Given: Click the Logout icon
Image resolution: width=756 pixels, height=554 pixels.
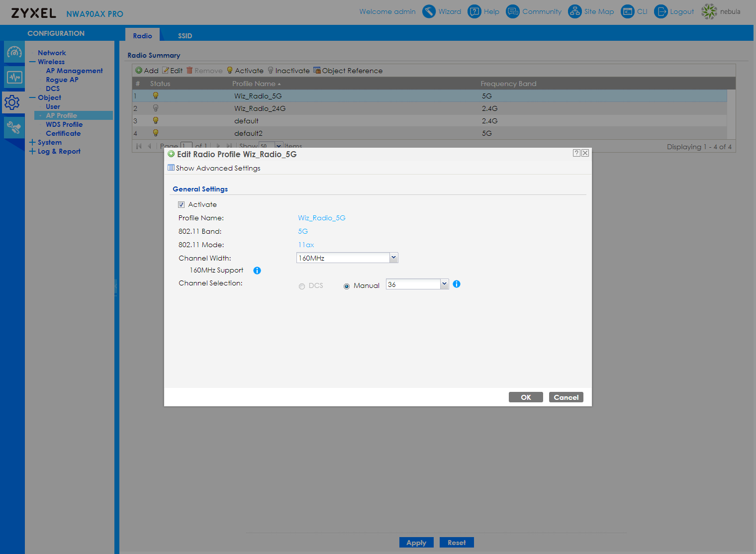Looking at the screenshot, I should click(x=661, y=11).
